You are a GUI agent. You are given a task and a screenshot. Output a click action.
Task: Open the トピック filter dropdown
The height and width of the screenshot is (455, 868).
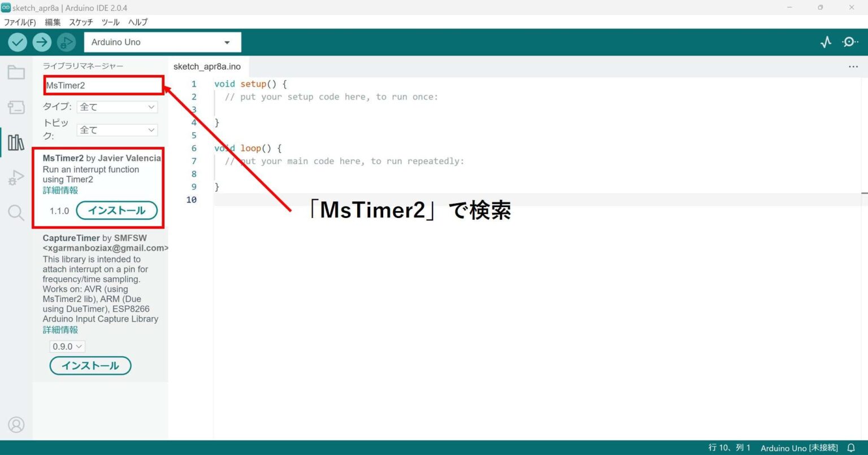pos(117,130)
